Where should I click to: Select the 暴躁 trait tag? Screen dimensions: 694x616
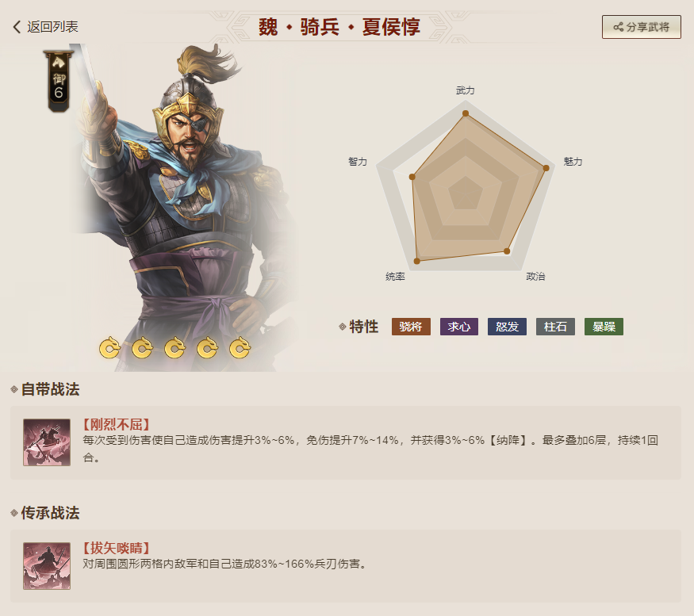[x=604, y=327]
